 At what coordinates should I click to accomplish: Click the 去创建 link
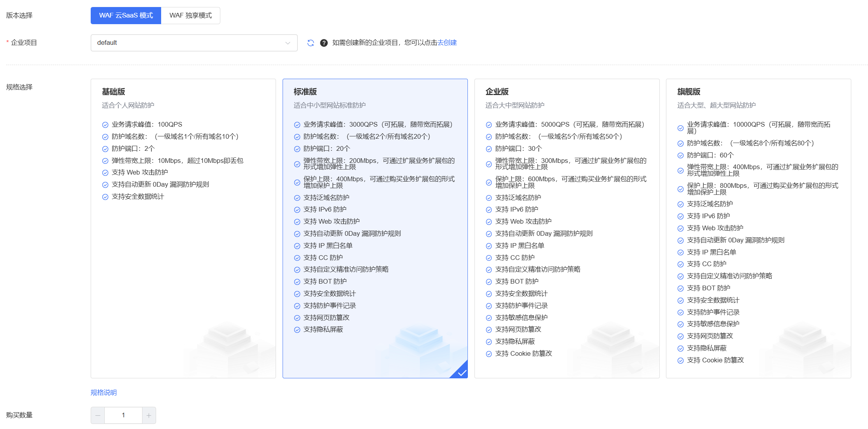[447, 43]
